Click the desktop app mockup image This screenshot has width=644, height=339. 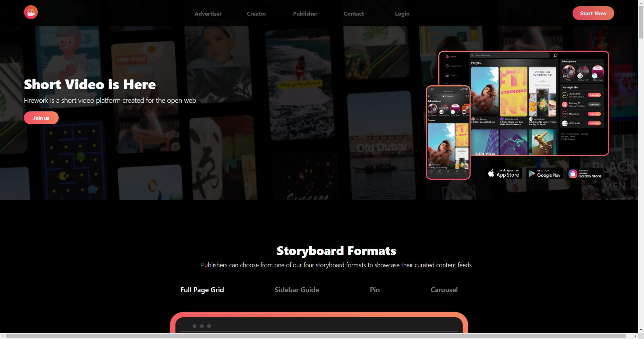coord(524,103)
